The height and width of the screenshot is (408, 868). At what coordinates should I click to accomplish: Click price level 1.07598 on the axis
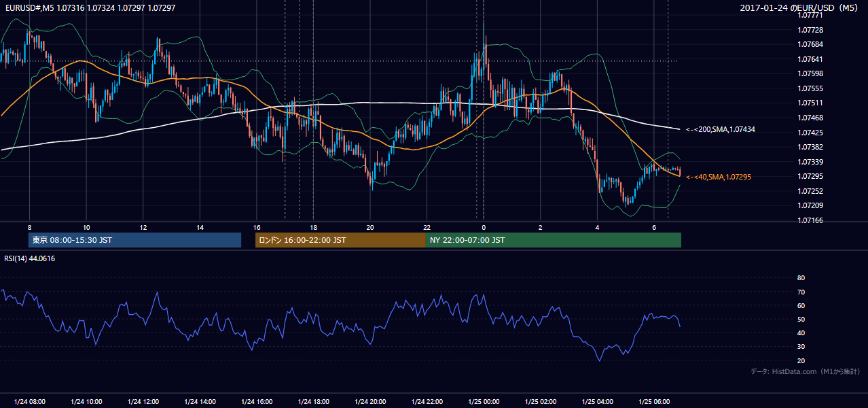pyautogui.click(x=811, y=73)
